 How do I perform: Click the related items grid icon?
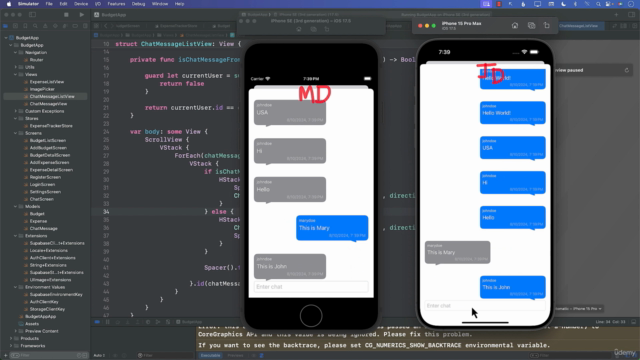tap(97, 26)
